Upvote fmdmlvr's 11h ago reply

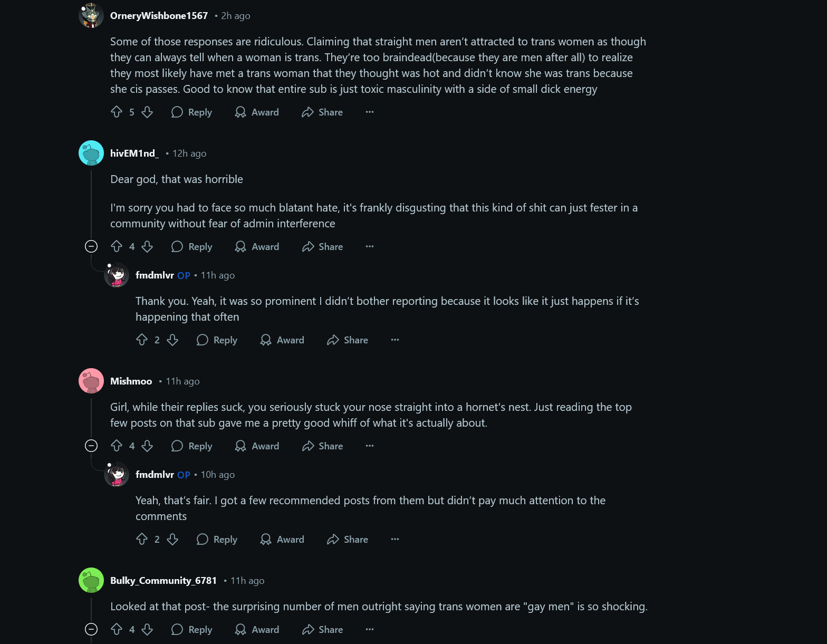[142, 340]
